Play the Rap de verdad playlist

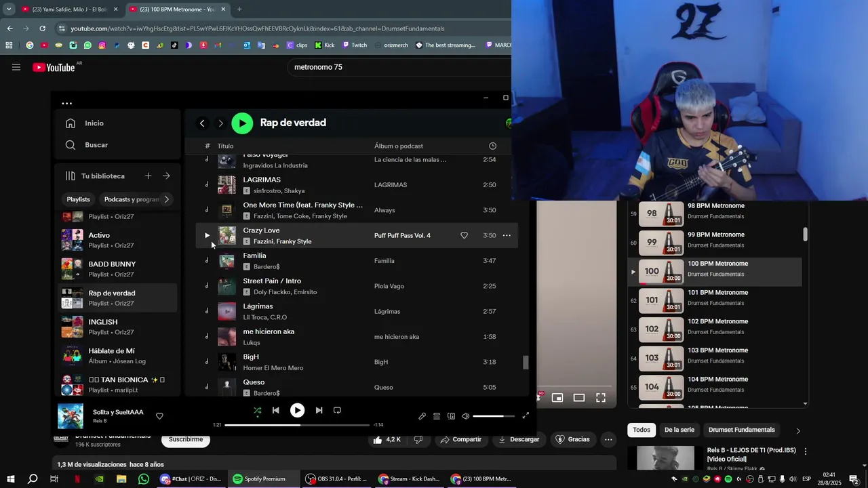[242, 123]
